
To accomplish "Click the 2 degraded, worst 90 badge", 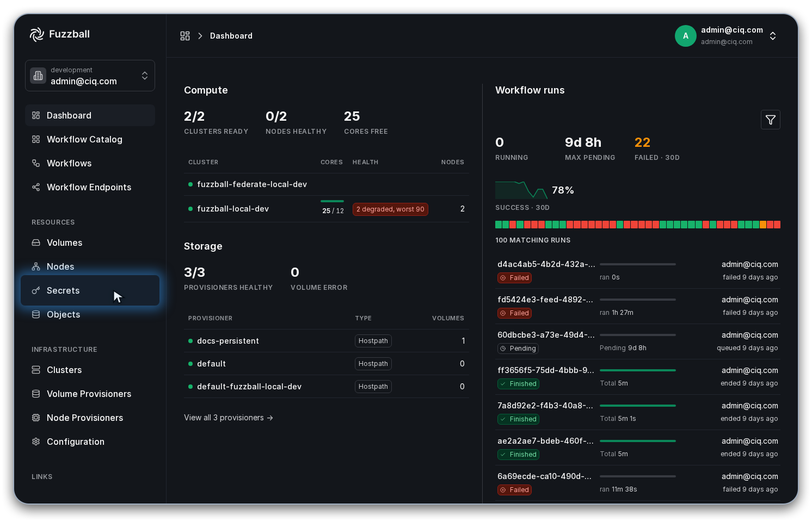I will [390, 209].
